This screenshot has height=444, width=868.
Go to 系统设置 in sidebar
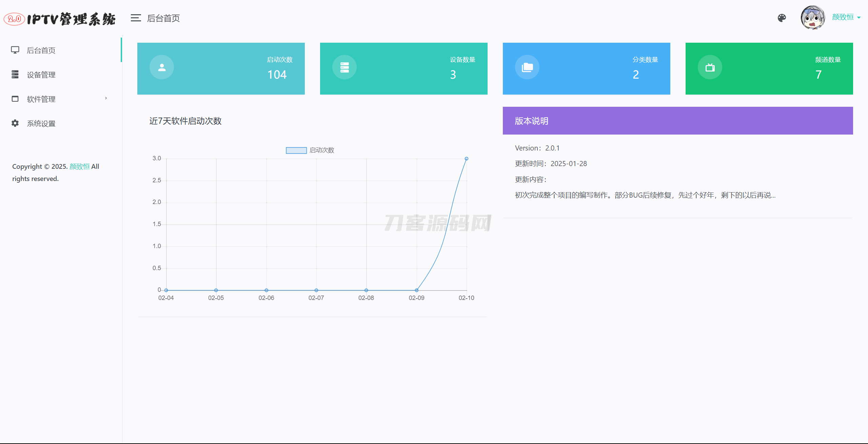[x=41, y=124]
